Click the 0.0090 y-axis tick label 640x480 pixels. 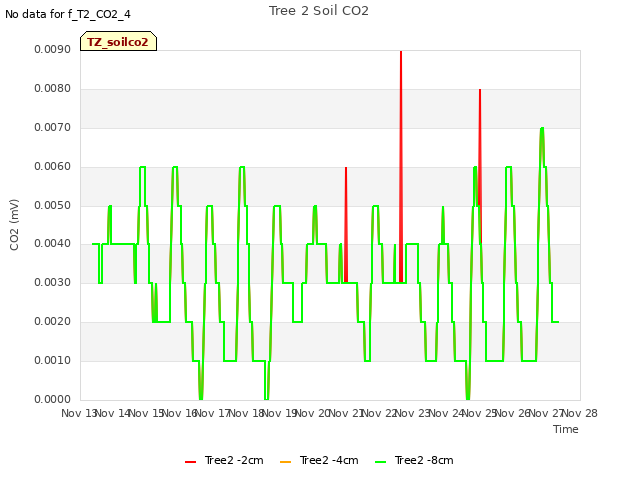[53, 49]
